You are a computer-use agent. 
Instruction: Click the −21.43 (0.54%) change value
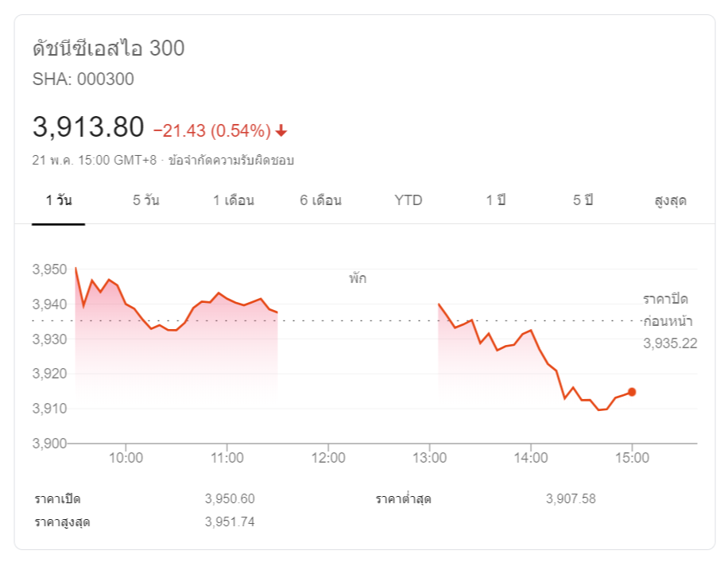point(211,130)
